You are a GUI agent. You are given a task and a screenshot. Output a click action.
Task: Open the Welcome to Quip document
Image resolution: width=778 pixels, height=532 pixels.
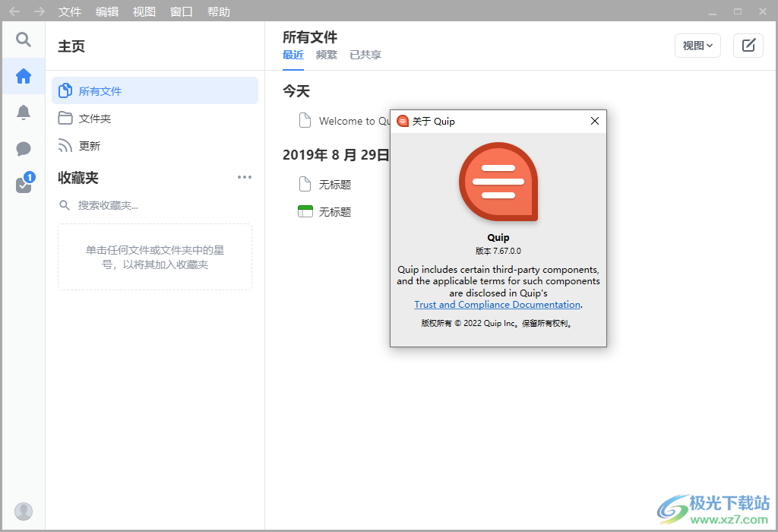point(354,121)
